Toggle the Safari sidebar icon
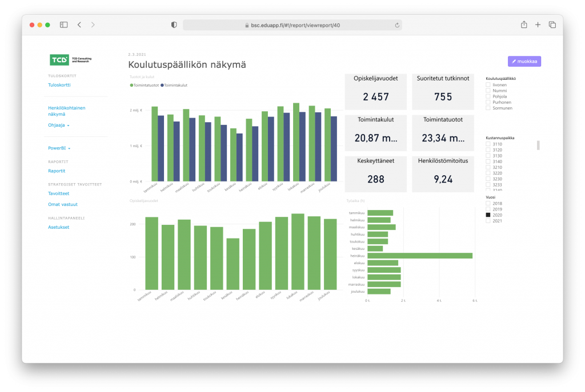Viewport: 585px width, 392px height. (x=64, y=25)
